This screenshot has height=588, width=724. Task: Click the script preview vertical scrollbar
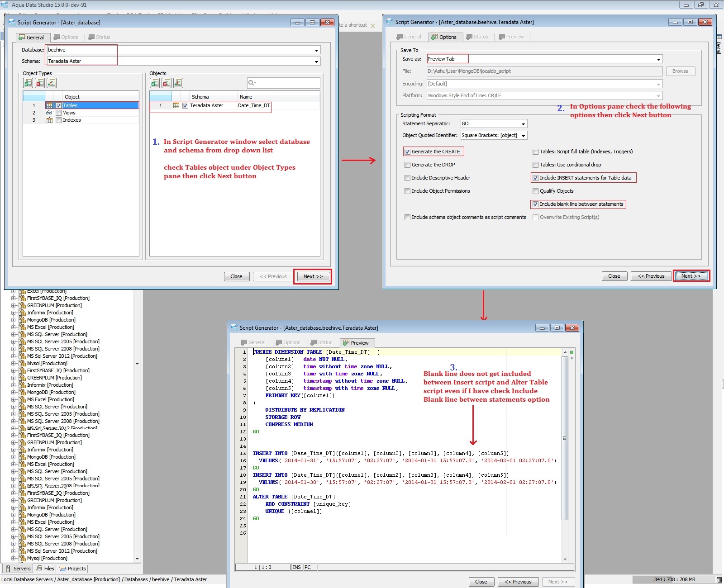click(x=565, y=438)
